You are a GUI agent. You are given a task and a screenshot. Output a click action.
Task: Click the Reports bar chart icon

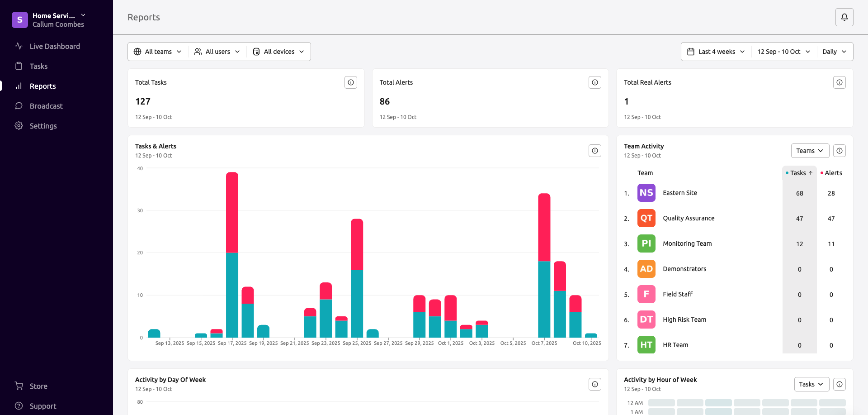point(19,86)
